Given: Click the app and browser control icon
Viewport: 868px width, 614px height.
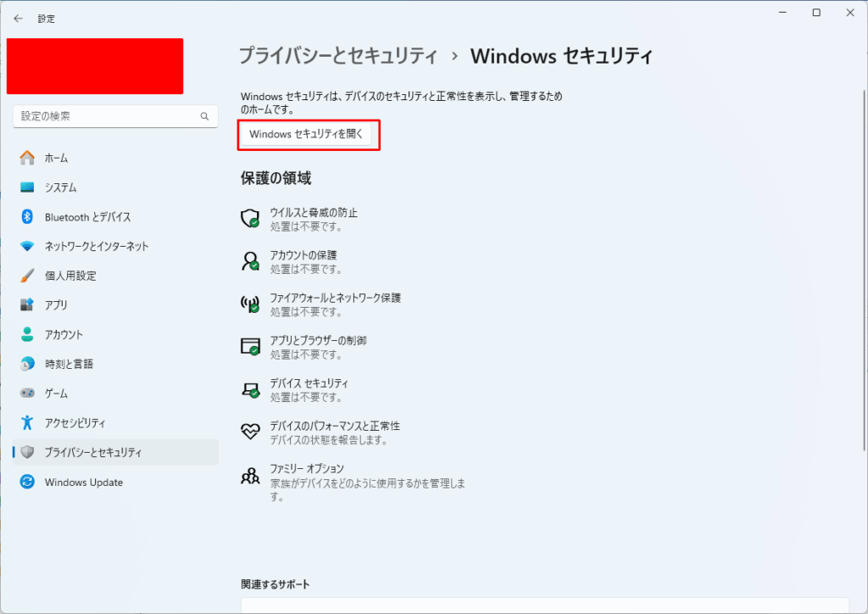Looking at the screenshot, I should [250, 346].
